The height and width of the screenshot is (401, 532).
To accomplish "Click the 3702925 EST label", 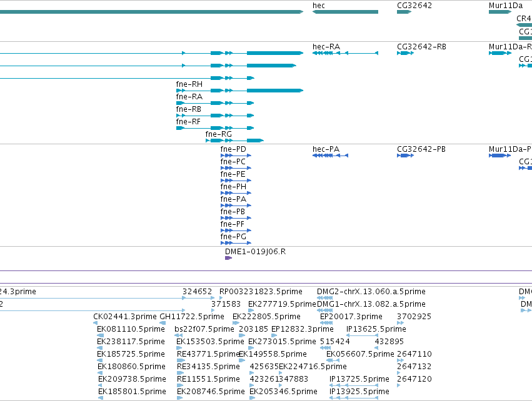I will [414, 317].
